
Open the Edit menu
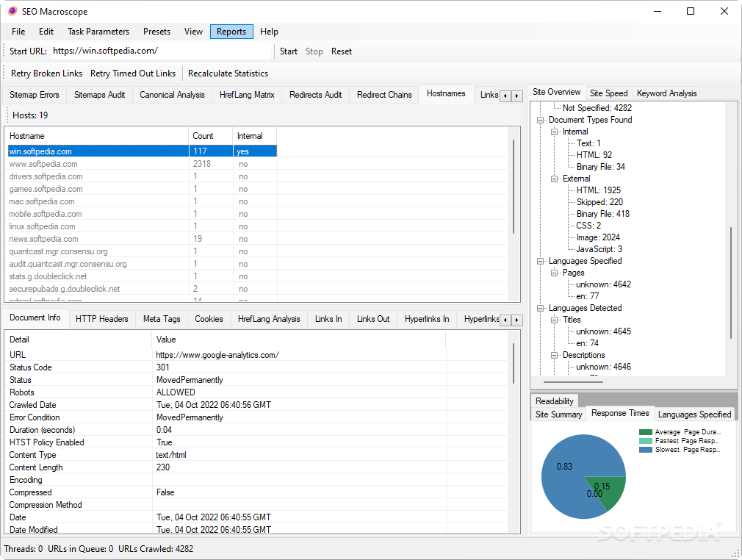coord(46,32)
